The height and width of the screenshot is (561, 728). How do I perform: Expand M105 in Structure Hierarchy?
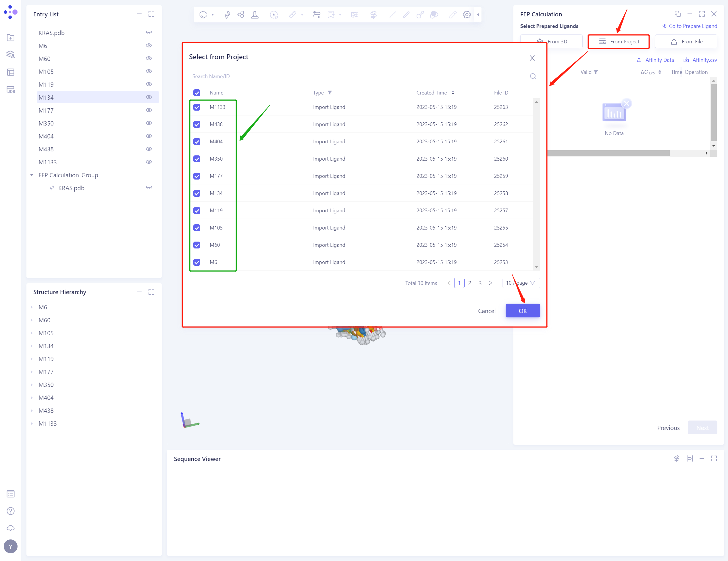click(x=32, y=333)
